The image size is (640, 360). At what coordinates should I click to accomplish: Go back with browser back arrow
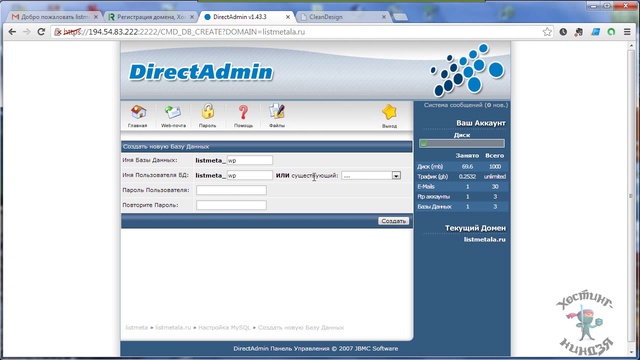(x=12, y=32)
